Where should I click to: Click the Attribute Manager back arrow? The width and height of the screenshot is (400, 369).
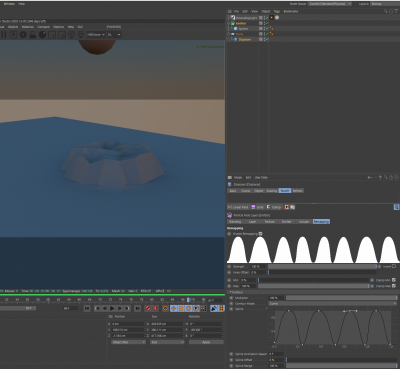coord(369,178)
